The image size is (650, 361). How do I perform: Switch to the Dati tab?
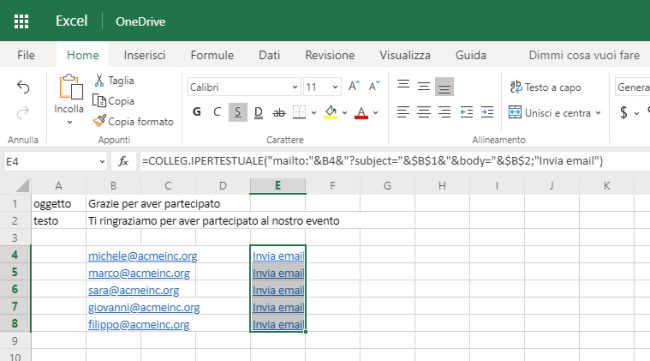(269, 55)
